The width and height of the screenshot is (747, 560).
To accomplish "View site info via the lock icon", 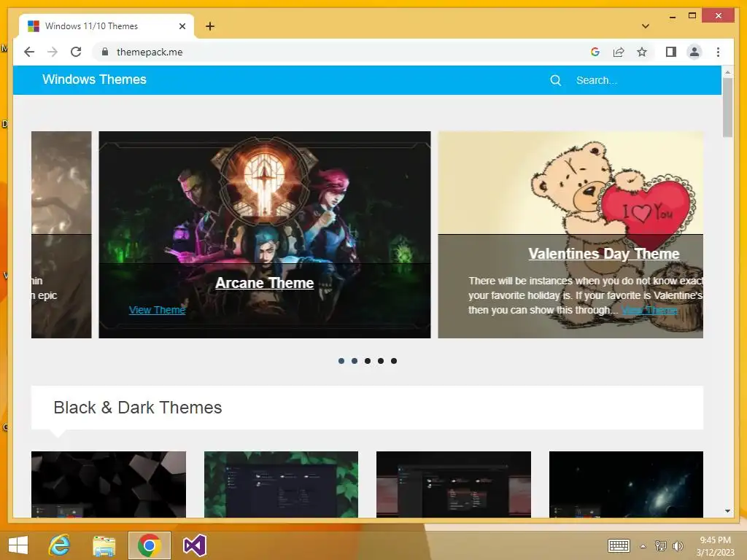I will pyautogui.click(x=105, y=52).
